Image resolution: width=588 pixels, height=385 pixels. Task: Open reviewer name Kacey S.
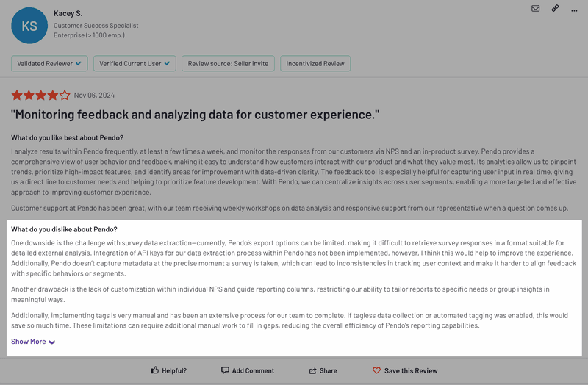pyautogui.click(x=68, y=13)
